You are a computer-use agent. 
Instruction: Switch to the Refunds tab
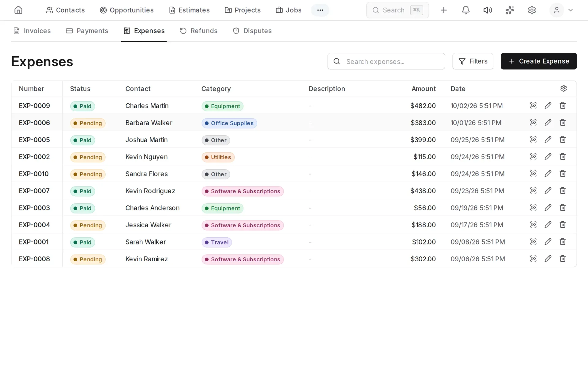click(x=198, y=31)
